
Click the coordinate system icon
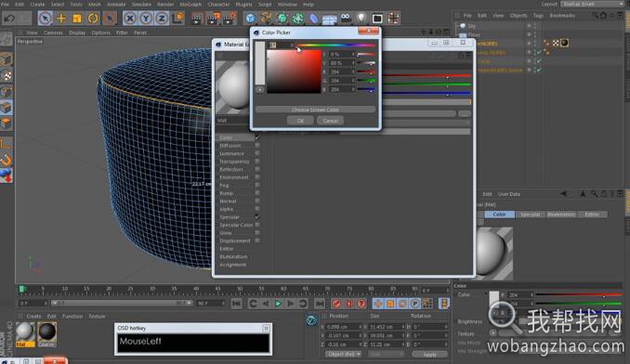pyautogui.click(x=177, y=19)
